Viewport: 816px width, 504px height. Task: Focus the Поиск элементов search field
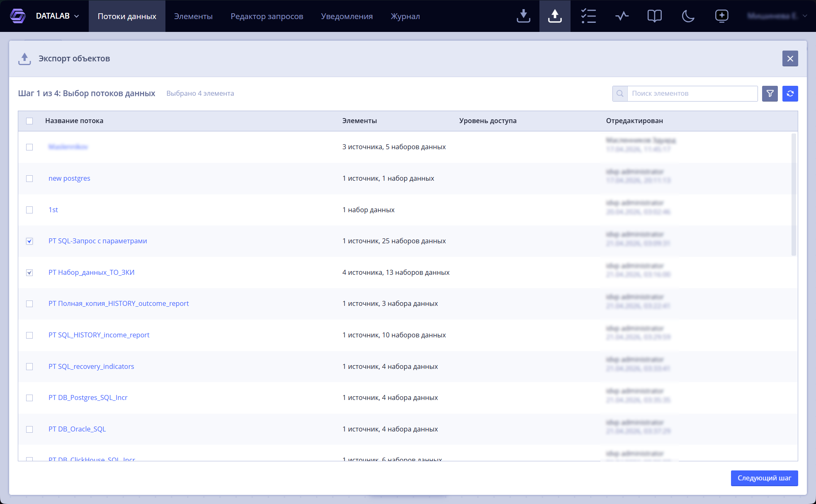(x=692, y=94)
